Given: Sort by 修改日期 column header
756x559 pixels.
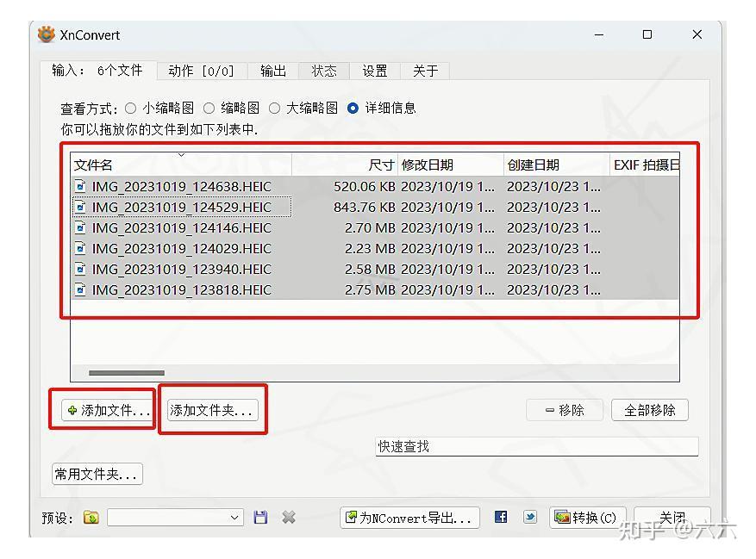Looking at the screenshot, I should tap(451, 165).
